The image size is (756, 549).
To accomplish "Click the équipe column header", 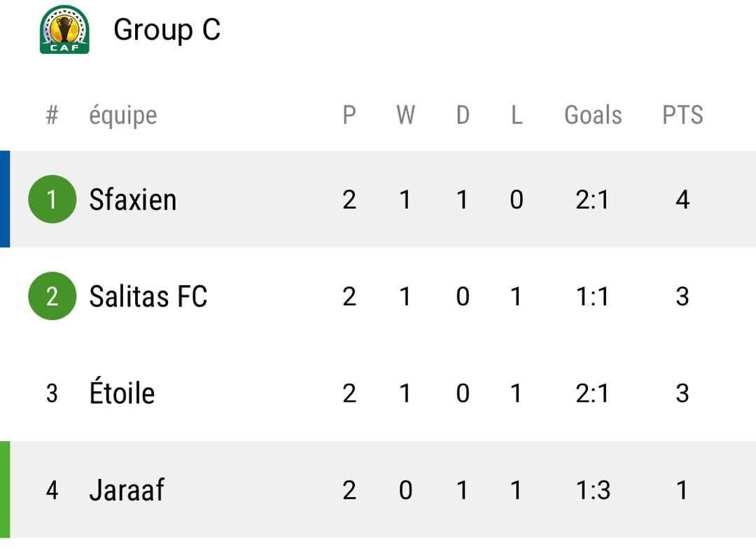I will point(123,116).
